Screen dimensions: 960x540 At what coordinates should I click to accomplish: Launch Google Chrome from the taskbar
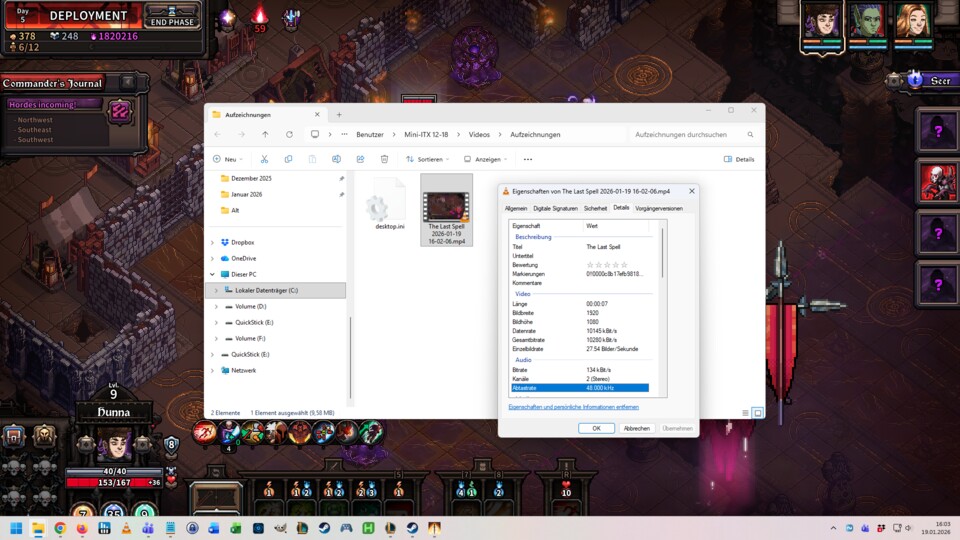point(60,527)
